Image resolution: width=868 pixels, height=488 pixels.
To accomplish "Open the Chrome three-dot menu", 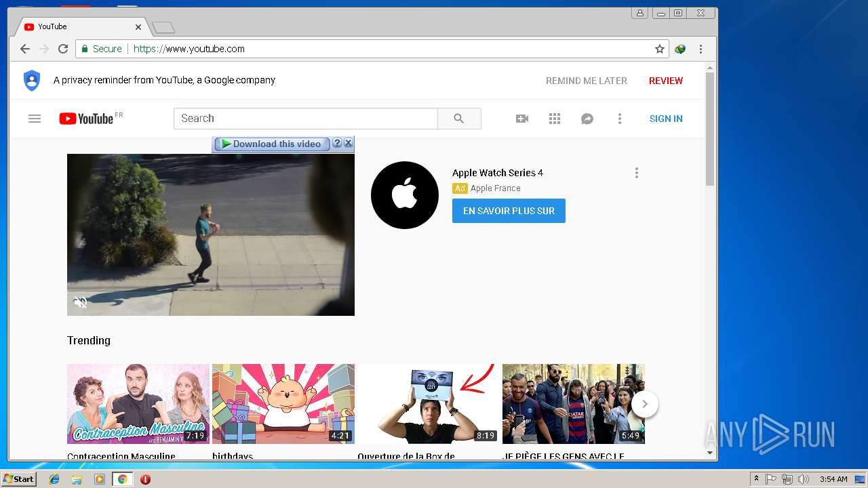I will click(x=701, y=49).
